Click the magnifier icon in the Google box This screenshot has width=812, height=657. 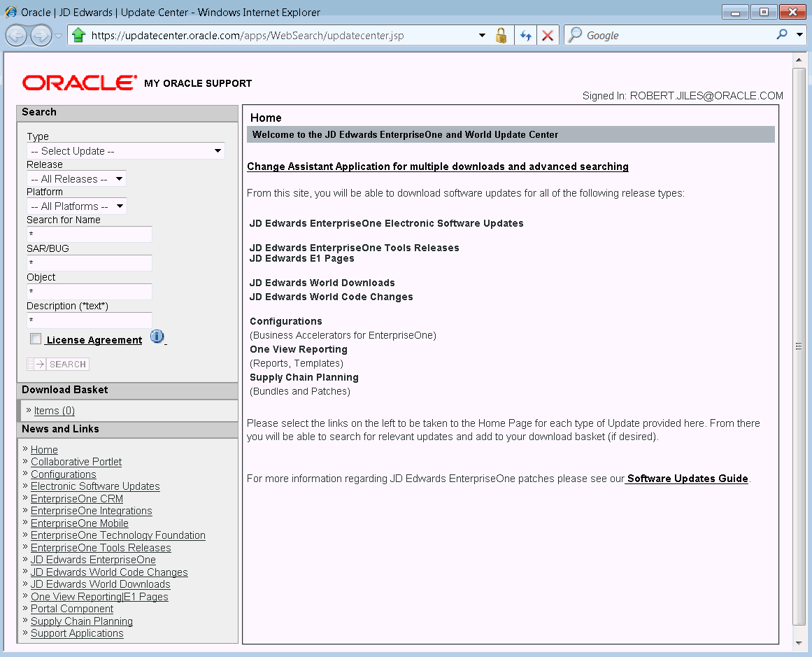(x=575, y=35)
